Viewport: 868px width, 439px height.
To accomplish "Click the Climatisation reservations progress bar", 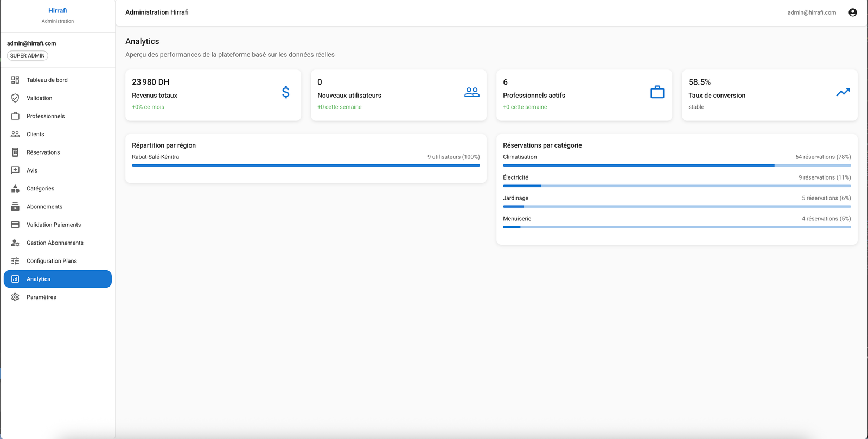I will coord(677,166).
